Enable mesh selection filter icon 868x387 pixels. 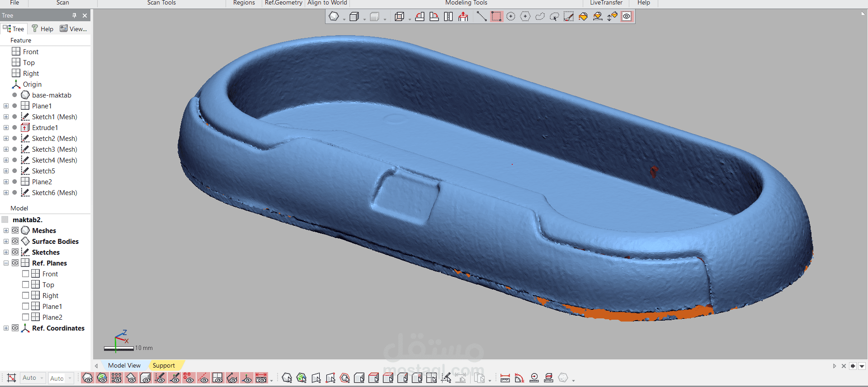(287, 378)
